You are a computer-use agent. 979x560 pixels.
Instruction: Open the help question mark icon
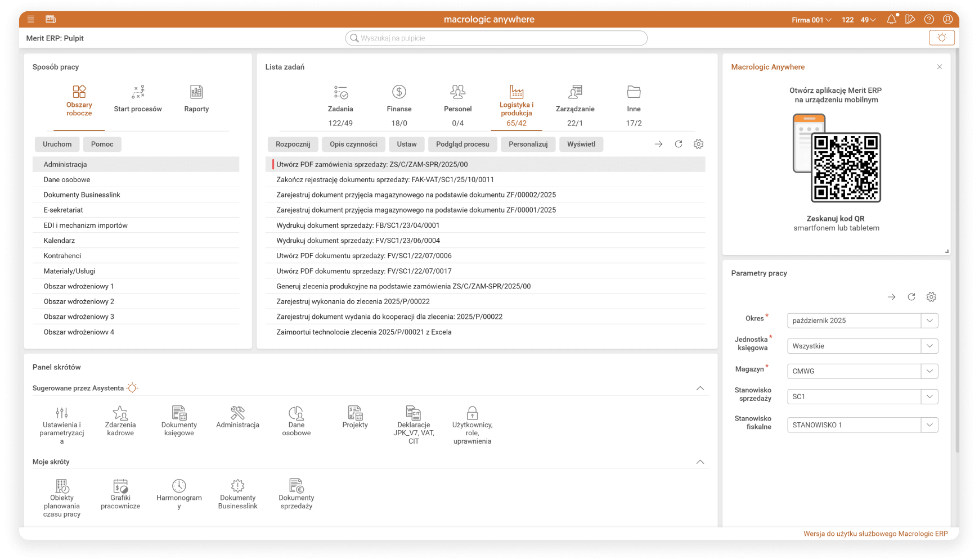929,20
